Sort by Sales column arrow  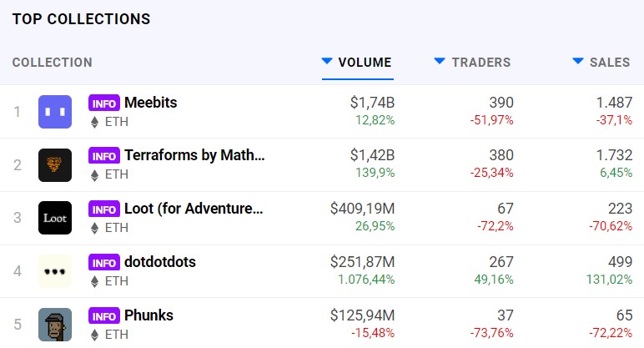click(x=577, y=61)
